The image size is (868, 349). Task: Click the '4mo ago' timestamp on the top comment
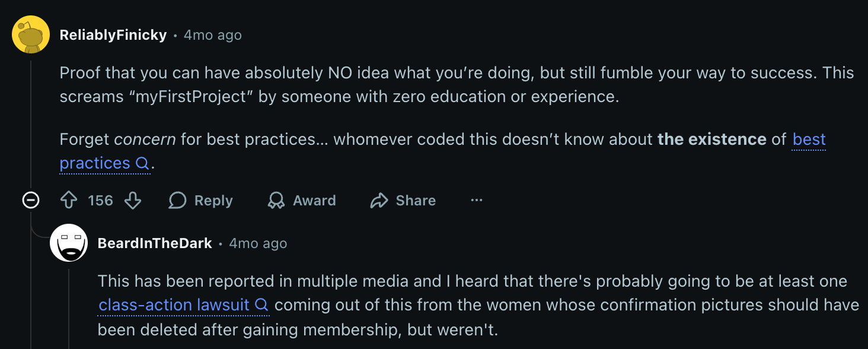(x=212, y=34)
